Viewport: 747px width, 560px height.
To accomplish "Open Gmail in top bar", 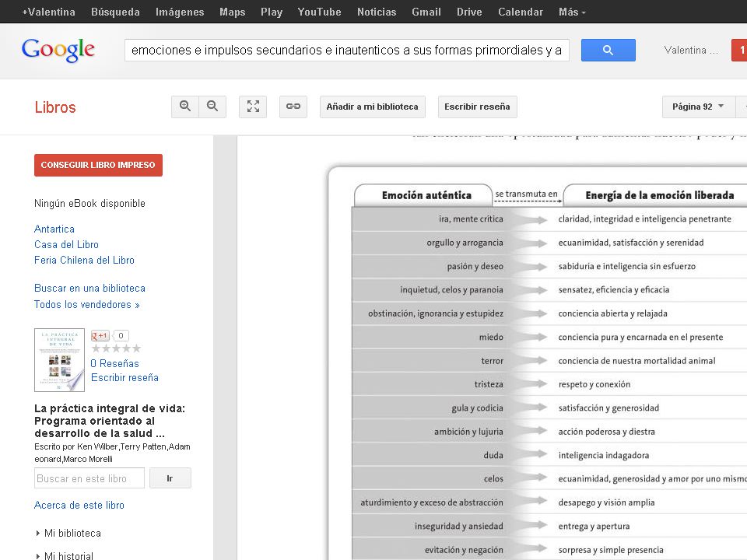I will click(x=426, y=12).
